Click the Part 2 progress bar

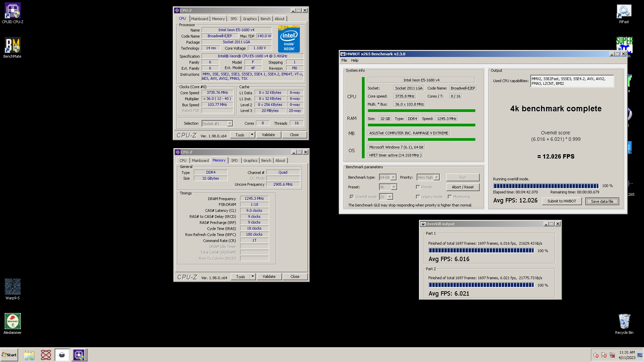[481, 285]
